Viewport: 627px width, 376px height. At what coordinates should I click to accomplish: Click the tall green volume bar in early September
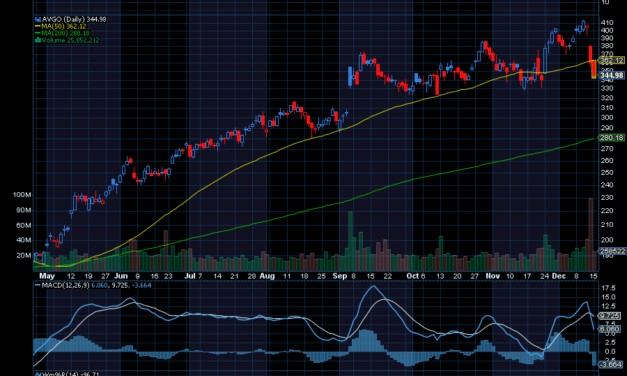[351, 241]
